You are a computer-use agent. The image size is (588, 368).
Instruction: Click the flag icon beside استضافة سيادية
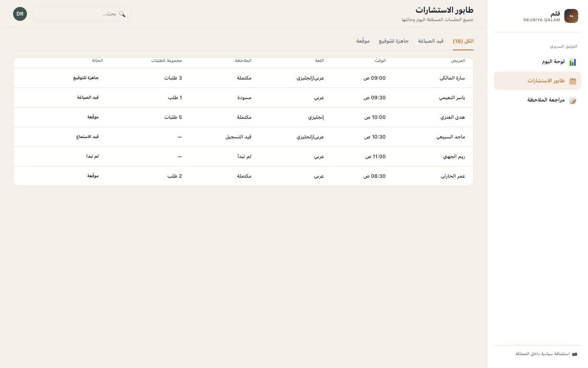(x=575, y=354)
